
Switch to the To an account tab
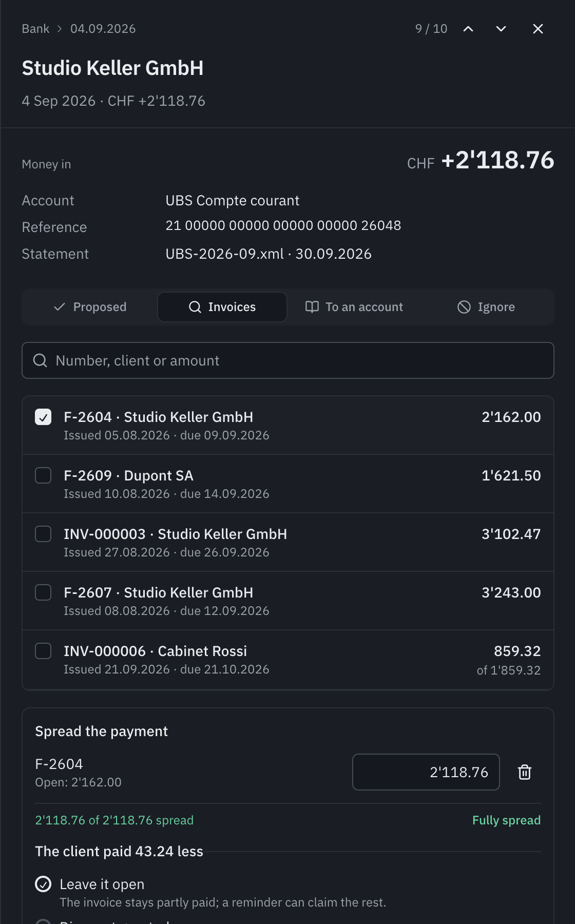354,307
